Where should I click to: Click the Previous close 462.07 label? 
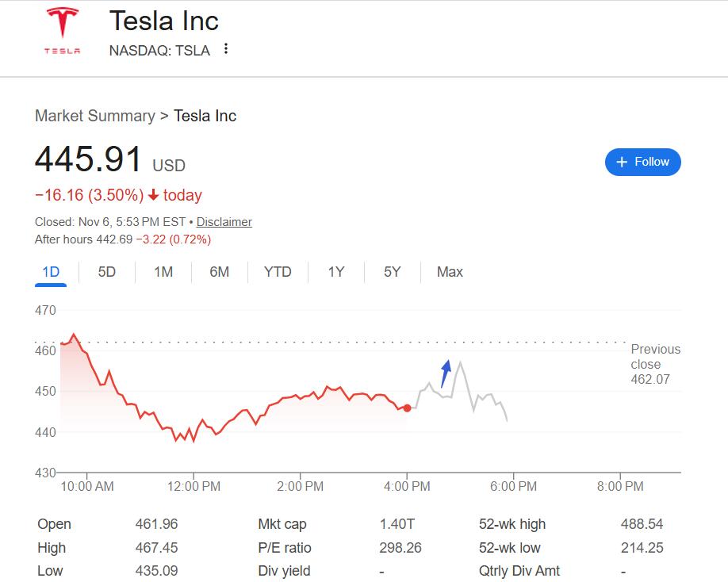pos(655,364)
